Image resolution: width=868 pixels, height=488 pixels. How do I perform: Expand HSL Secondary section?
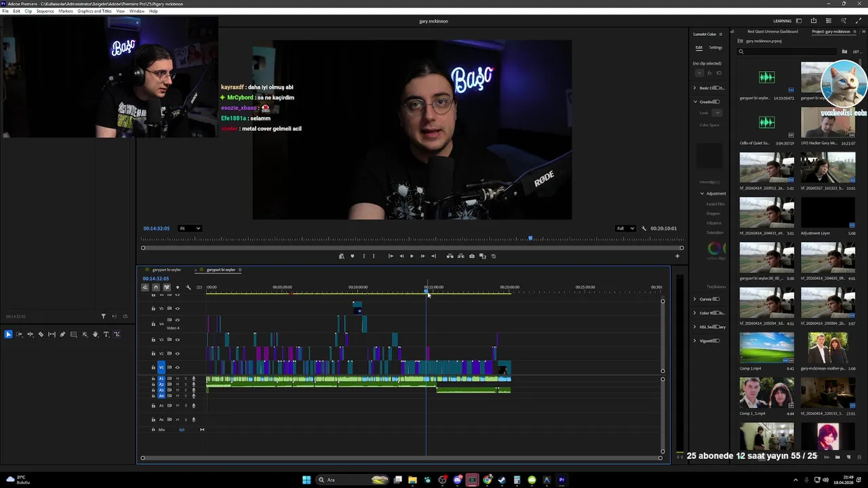pyautogui.click(x=694, y=327)
